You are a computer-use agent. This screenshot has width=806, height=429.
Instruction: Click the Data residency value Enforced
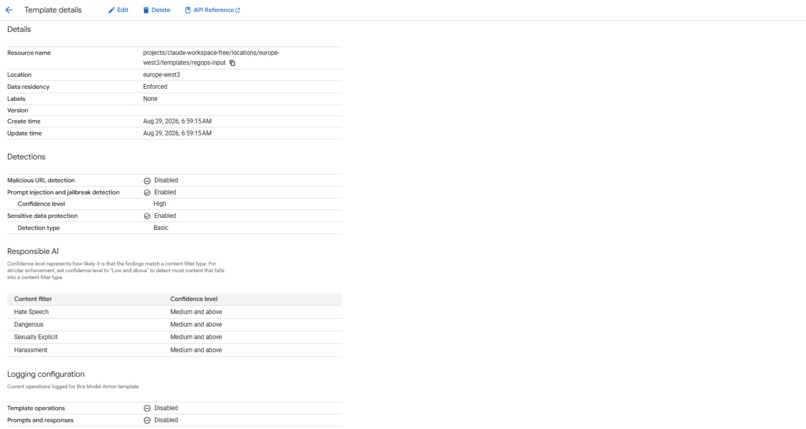(x=155, y=86)
